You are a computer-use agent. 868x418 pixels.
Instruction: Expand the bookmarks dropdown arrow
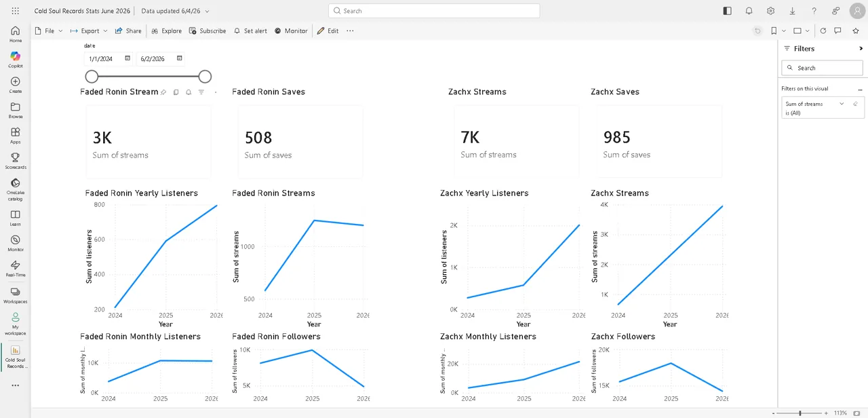[x=784, y=31]
